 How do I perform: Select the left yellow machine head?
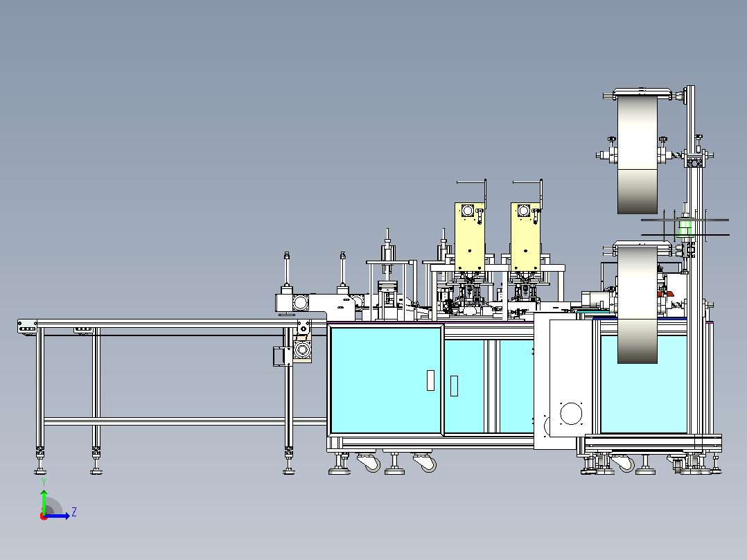click(x=470, y=237)
